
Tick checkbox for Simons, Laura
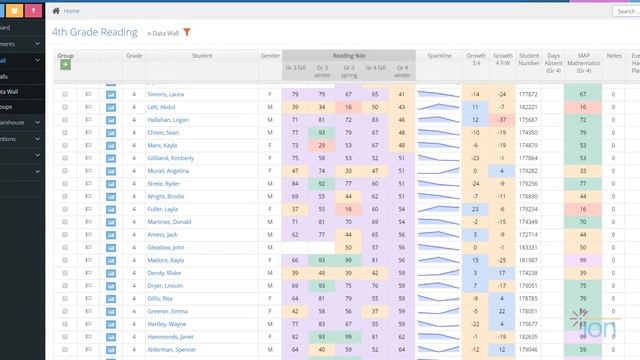point(65,94)
